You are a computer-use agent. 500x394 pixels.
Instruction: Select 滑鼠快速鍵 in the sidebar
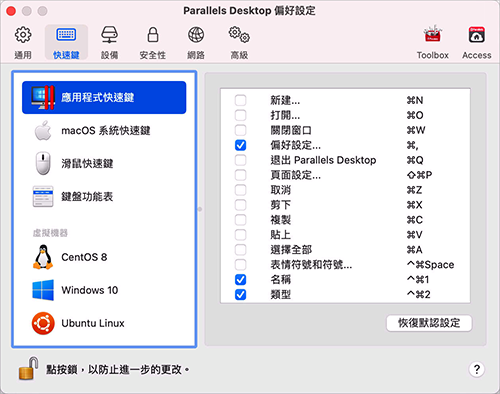point(104,163)
